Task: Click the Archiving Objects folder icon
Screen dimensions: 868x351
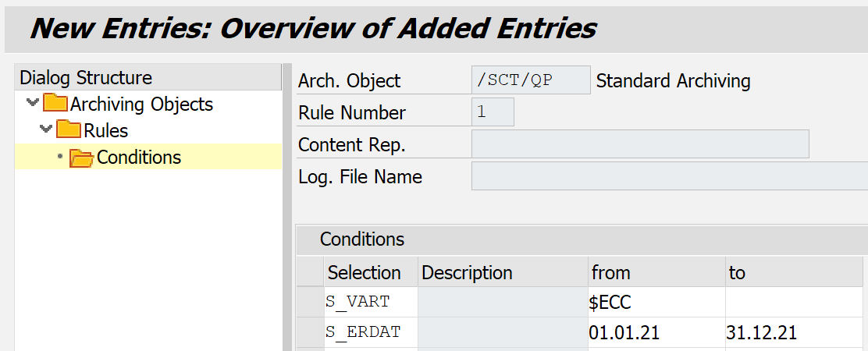Action: 55,104
